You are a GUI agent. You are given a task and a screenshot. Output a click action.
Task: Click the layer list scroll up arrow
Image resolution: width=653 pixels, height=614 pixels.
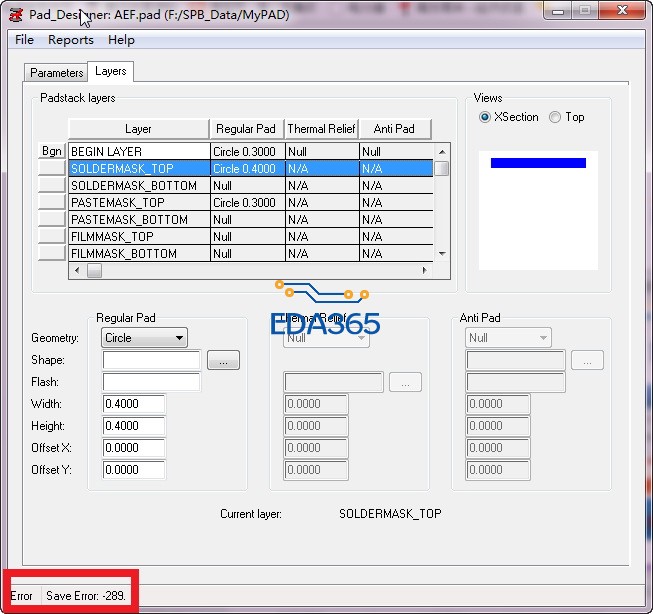point(442,152)
